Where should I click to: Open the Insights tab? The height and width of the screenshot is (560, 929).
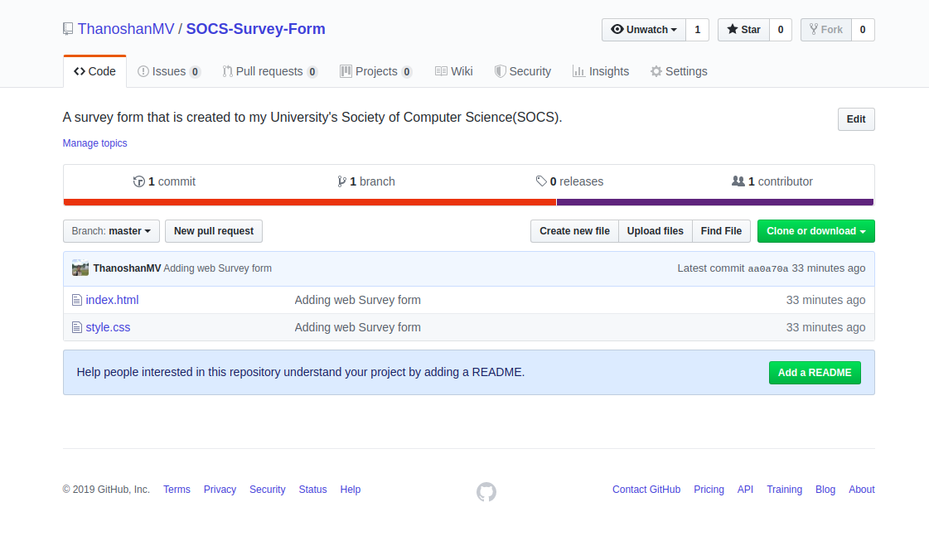(x=601, y=71)
